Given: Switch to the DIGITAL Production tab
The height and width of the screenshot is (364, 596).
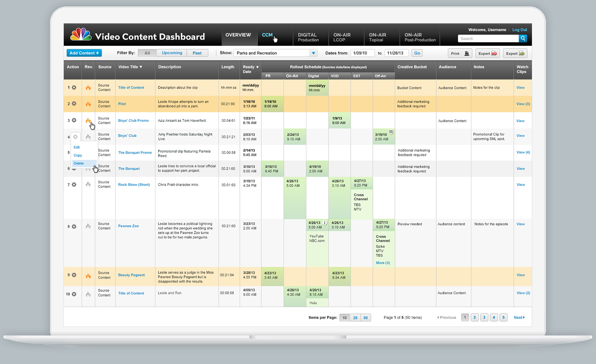Looking at the screenshot, I should (x=308, y=37).
